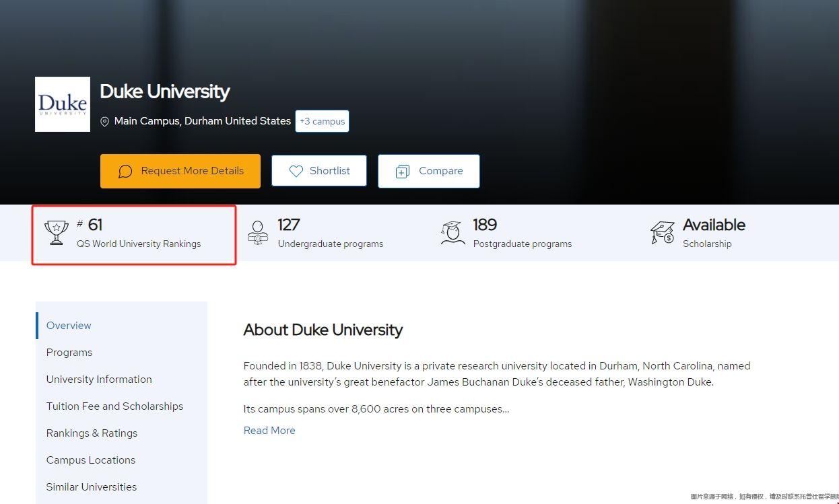Click the postgraduate programs cap icon
839x504 pixels.
(452, 233)
